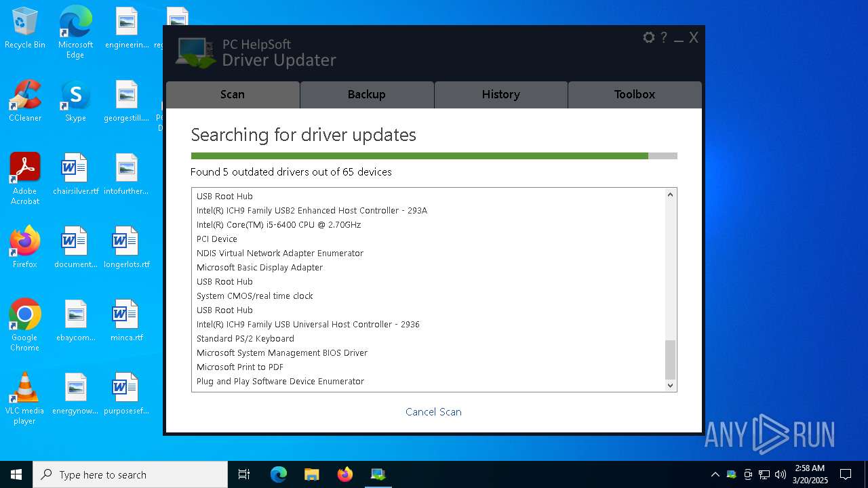Click the device list scrollbar thumb

(670, 360)
